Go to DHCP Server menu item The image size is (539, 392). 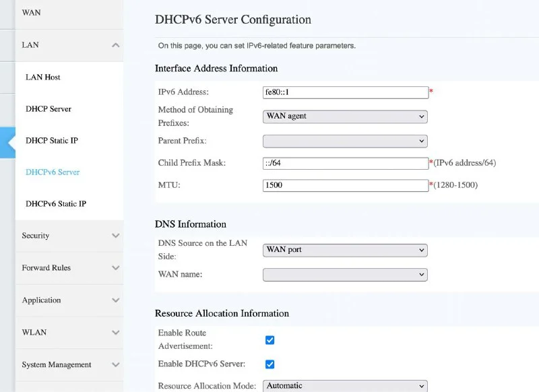tap(49, 109)
